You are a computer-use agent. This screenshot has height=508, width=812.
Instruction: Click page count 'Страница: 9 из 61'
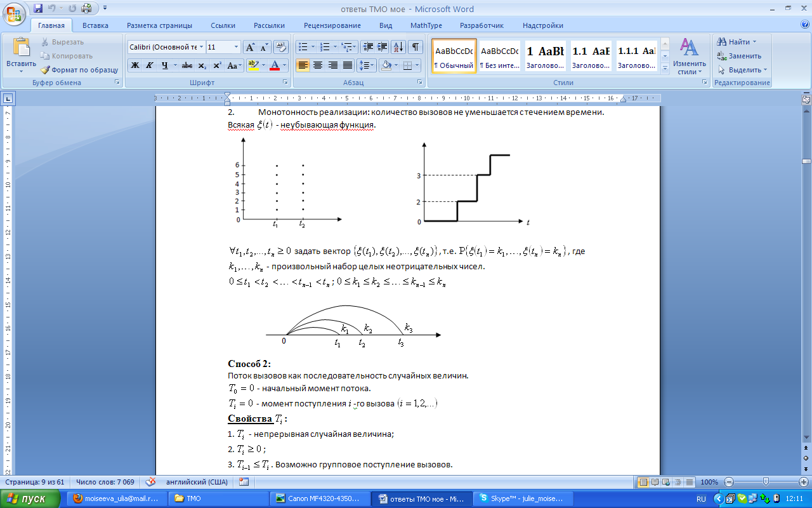click(34, 482)
